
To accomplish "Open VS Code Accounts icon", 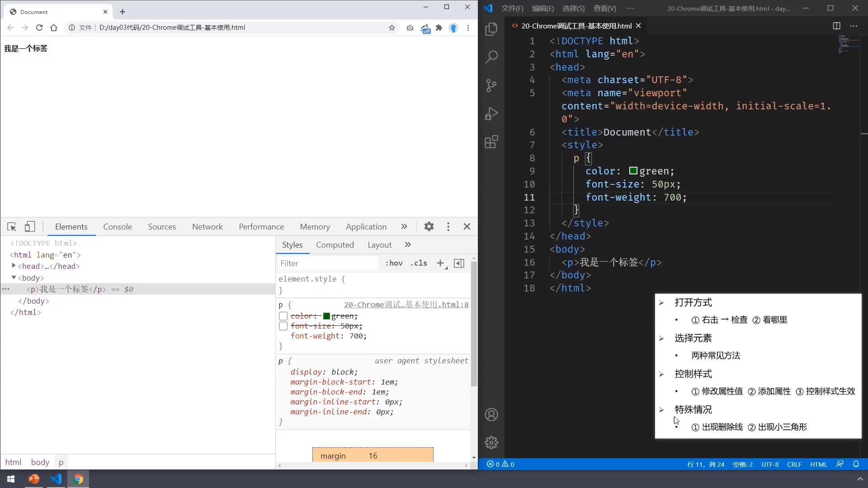I will 491,414.
